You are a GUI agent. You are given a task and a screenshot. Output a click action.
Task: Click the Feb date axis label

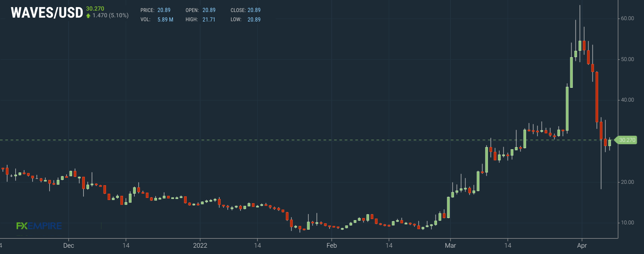tap(332, 246)
